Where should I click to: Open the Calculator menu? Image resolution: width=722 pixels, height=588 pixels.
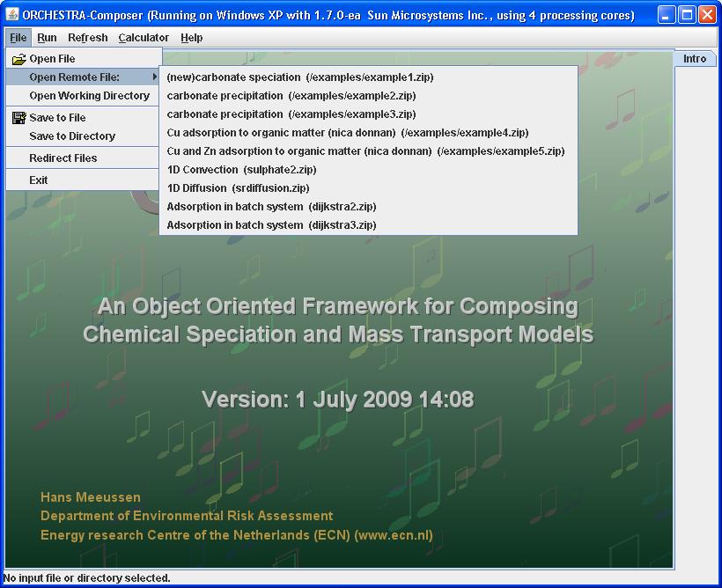coord(144,37)
